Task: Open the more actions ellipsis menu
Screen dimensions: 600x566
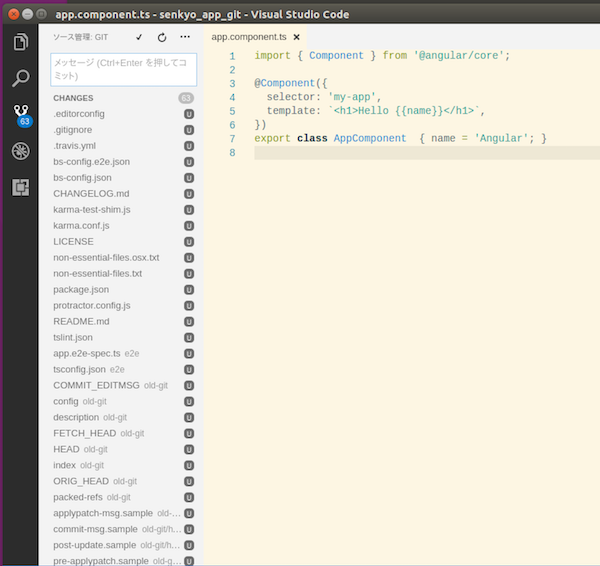Action: [185, 37]
